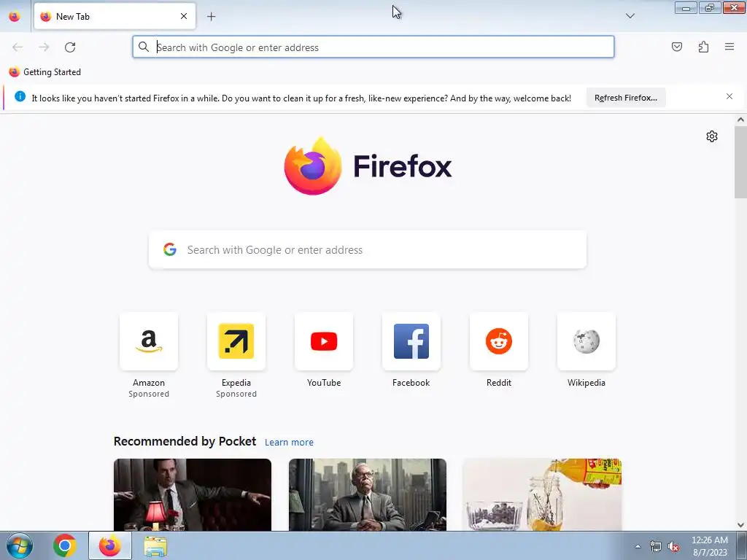Go back one page
This screenshot has width=747, height=560.
click(x=18, y=47)
